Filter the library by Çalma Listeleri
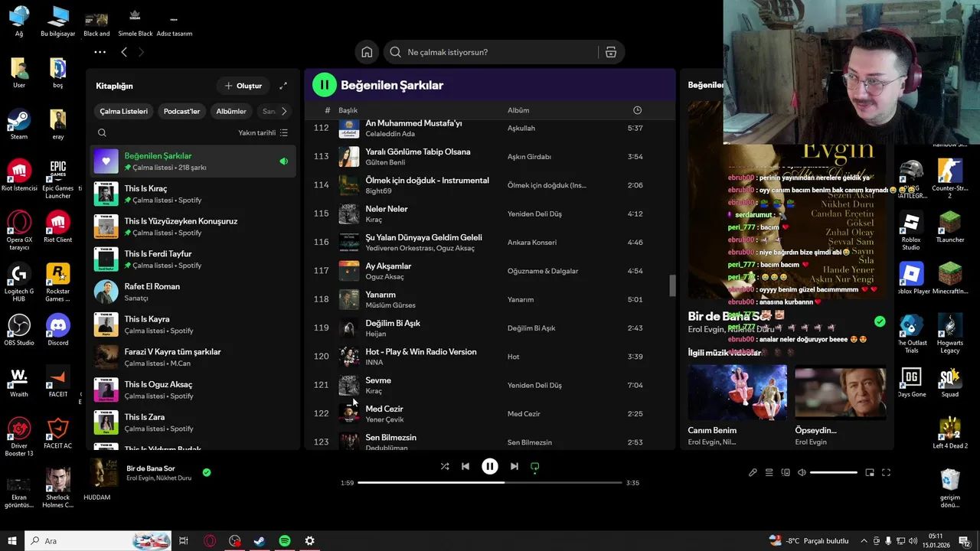The width and height of the screenshot is (980, 551). [124, 111]
